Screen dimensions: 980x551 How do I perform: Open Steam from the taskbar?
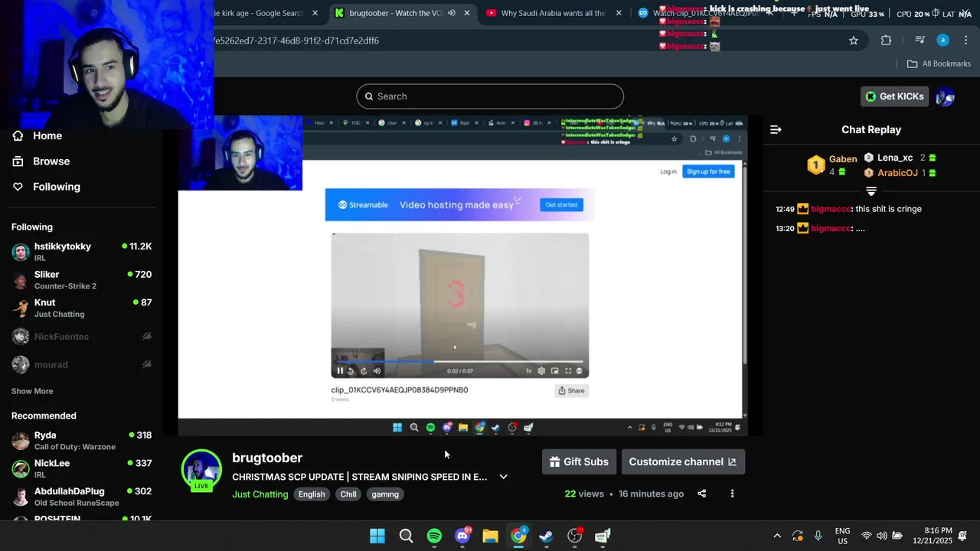[546, 536]
